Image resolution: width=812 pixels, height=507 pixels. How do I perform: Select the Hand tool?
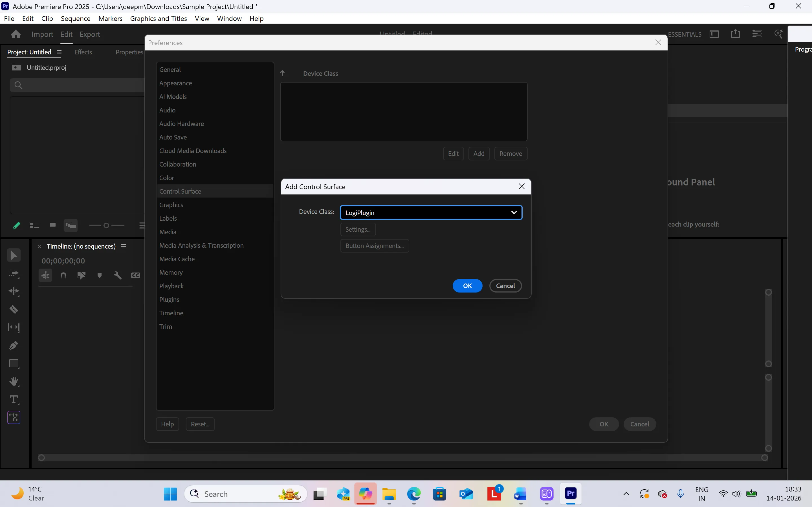(14, 382)
